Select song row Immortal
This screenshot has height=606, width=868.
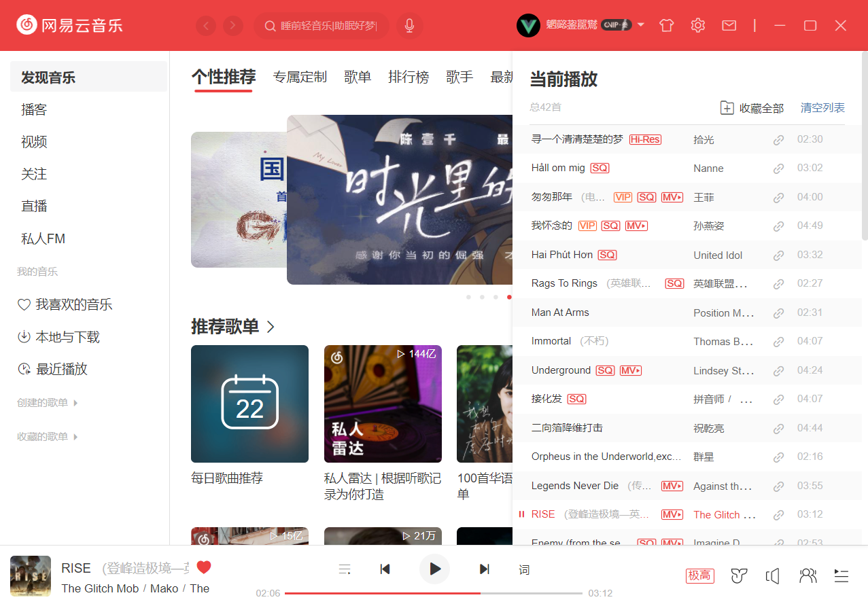(x=687, y=342)
